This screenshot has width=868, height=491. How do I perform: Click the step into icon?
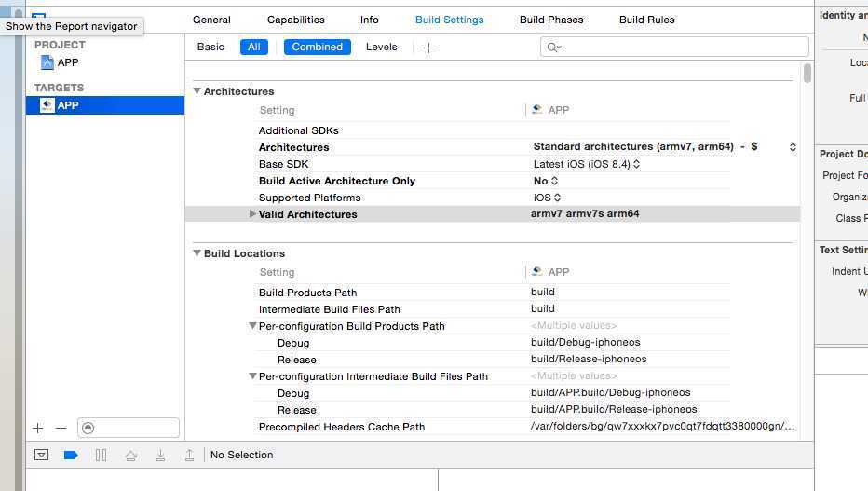160,455
